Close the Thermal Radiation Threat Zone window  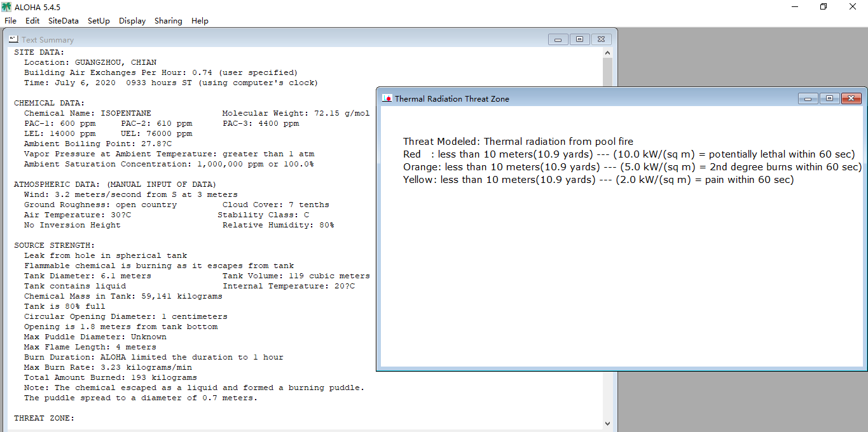coord(851,98)
